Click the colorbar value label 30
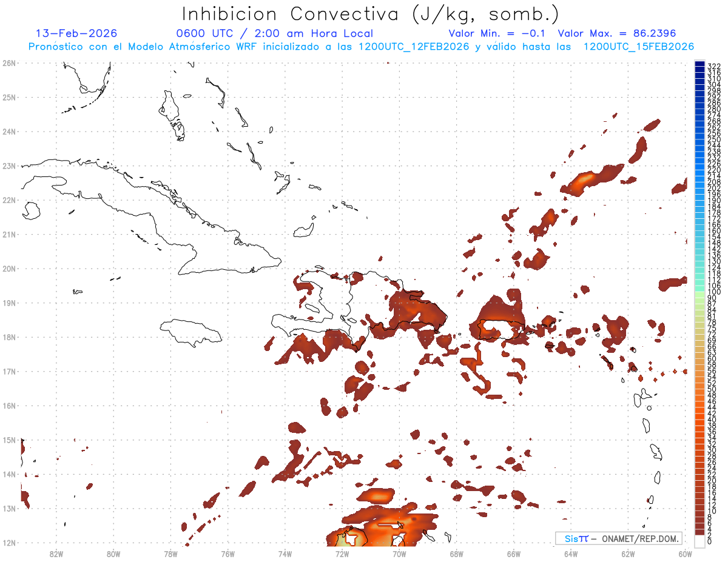Image resolution: width=728 pixels, height=562 pixels. [x=712, y=450]
